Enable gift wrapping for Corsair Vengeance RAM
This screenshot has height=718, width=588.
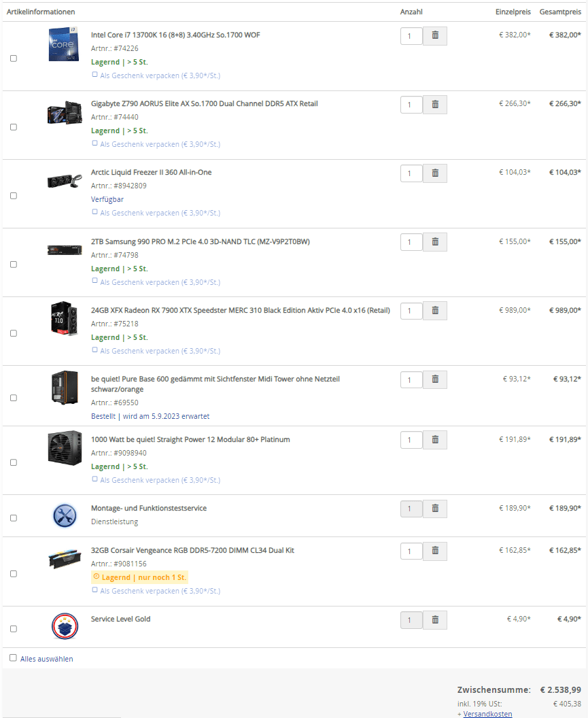[94, 589]
